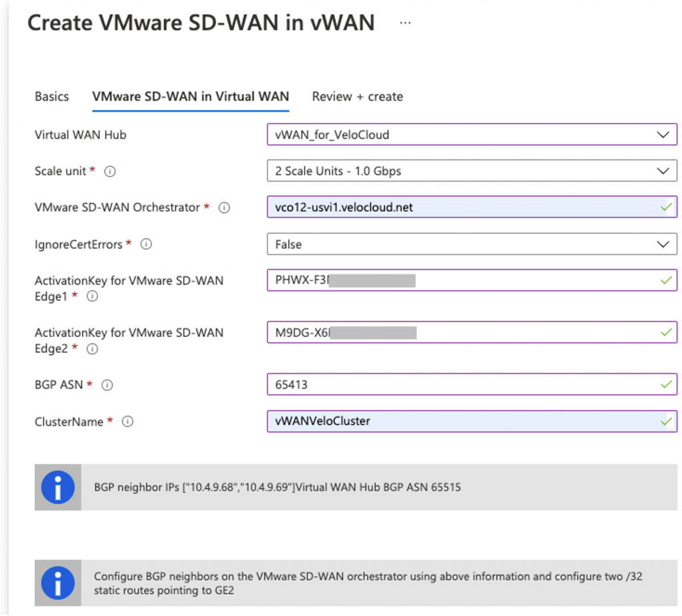Click the 'IgnoreCertErrors' field label

pyautogui.click(x=79, y=244)
